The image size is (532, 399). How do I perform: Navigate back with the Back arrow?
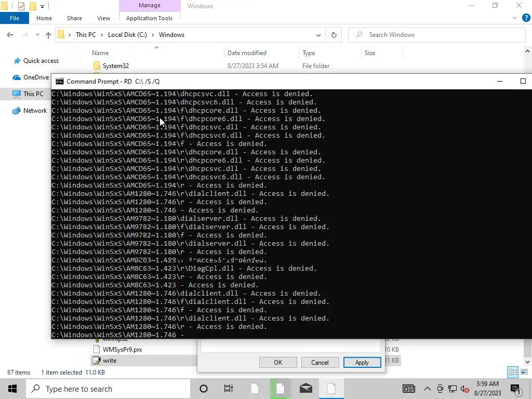click(x=10, y=35)
